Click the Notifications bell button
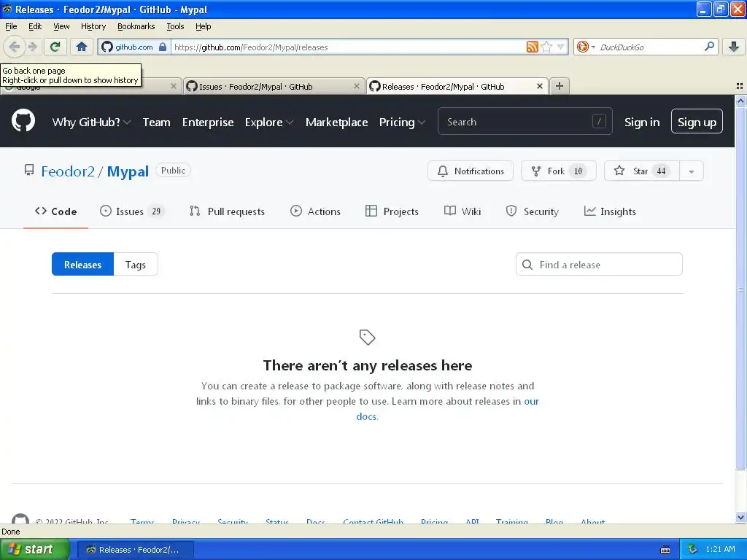 471,171
